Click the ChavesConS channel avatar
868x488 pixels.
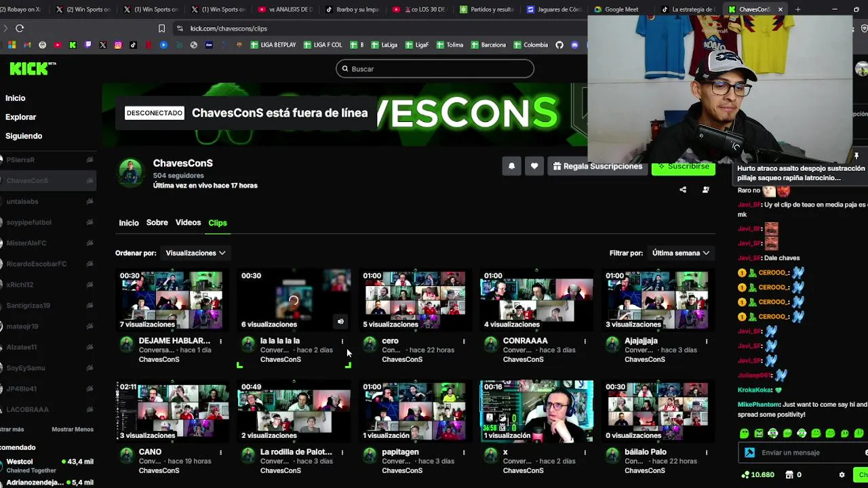(130, 172)
